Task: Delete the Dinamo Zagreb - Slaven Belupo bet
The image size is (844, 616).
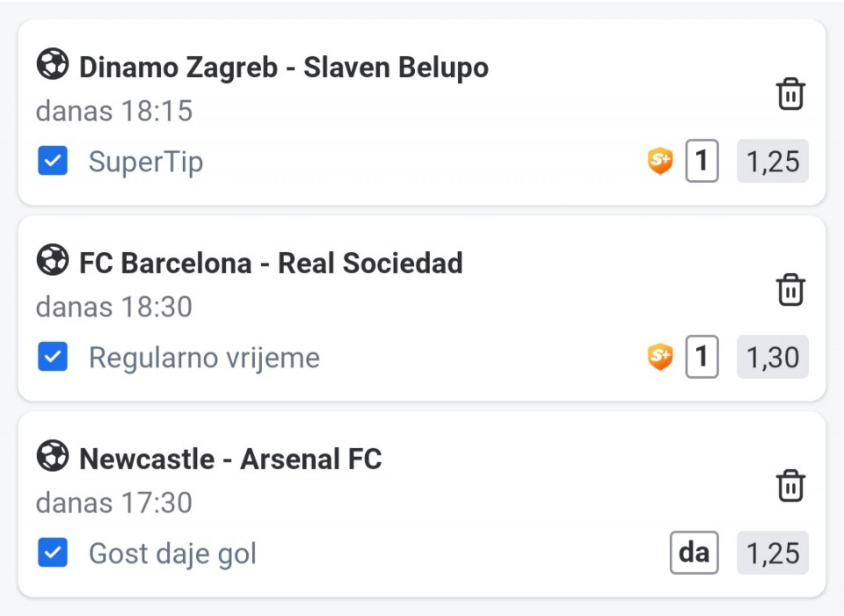Action: 790,94
